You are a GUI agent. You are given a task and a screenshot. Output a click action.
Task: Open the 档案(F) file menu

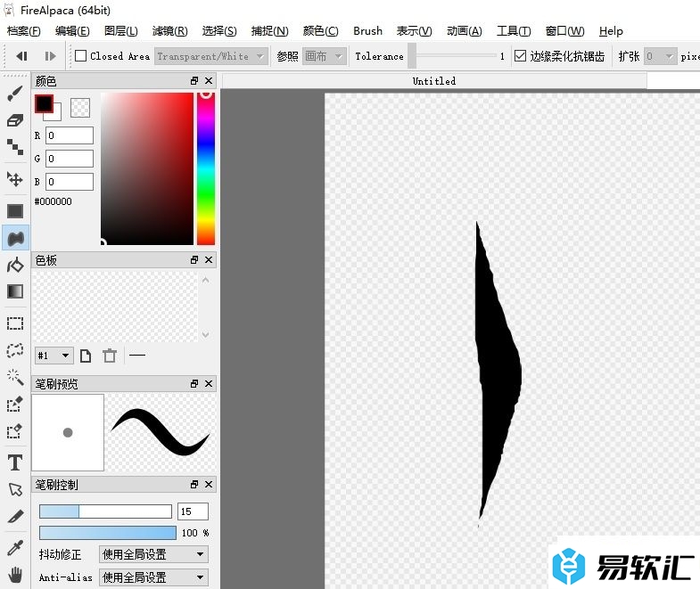(x=24, y=31)
